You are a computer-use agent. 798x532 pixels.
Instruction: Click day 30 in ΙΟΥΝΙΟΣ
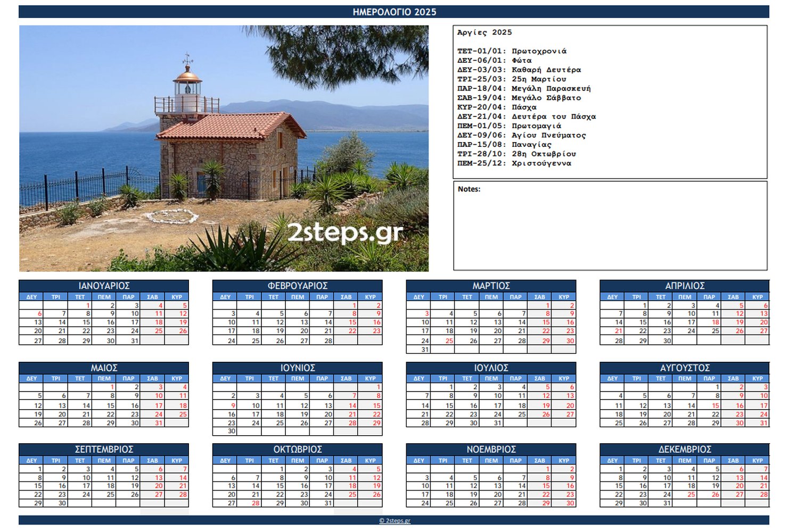pos(225,431)
